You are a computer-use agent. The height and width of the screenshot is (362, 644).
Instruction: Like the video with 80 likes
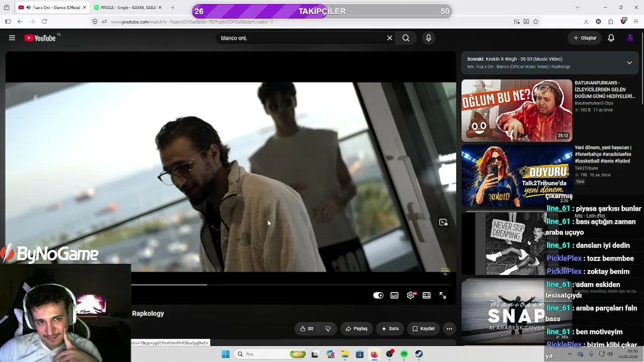(x=307, y=329)
